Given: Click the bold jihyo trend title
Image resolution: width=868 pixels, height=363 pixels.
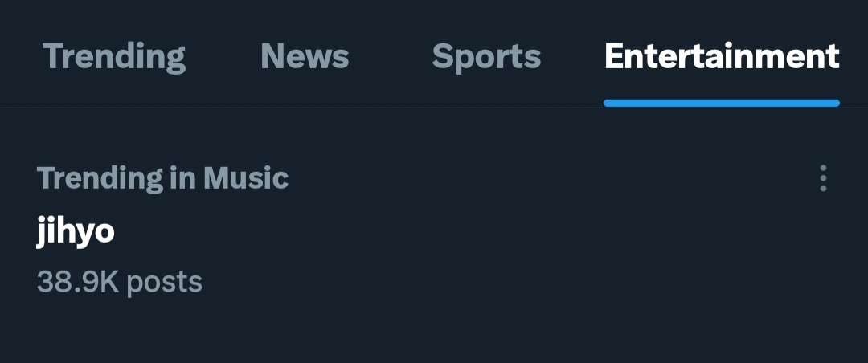Looking at the screenshot, I should coord(76,231).
